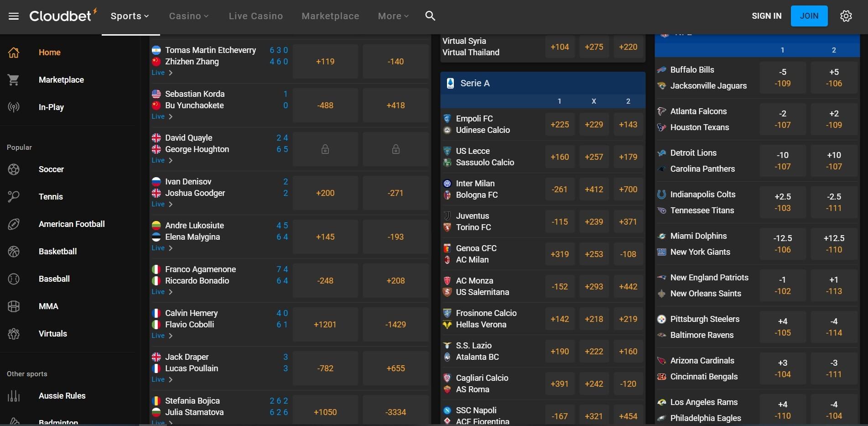Image resolution: width=868 pixels, height=426 pixels.
Task: Click the Home house icon
Action: point(14,53)
